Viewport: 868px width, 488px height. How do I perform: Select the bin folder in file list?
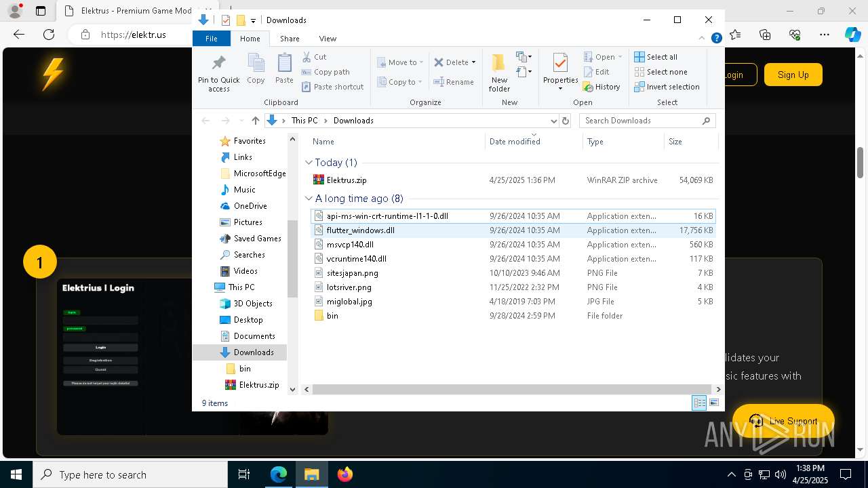coord(513,316)
